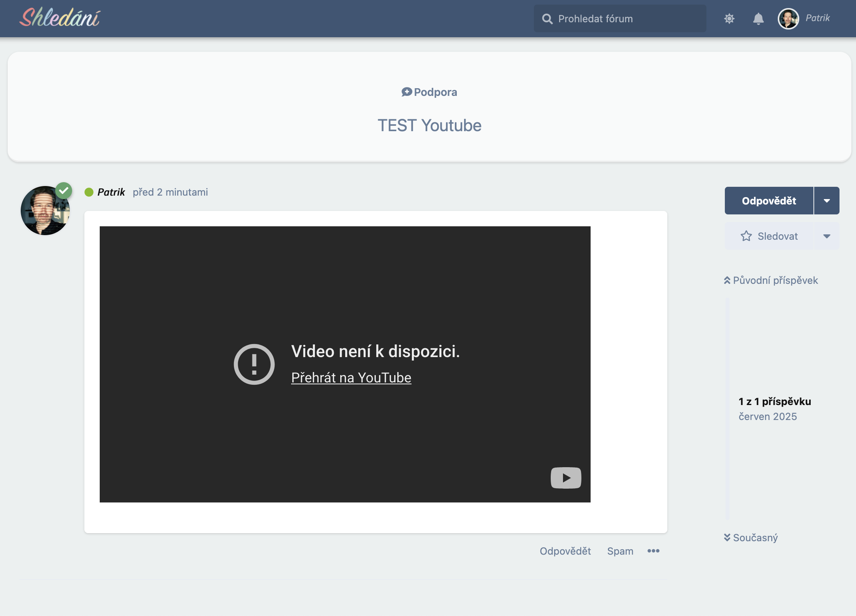Image resolution: width=856 pixels, height=616 pixels.
Task: Toggle Sledovat star to follow discussion
Action: (x=769, y=236)
